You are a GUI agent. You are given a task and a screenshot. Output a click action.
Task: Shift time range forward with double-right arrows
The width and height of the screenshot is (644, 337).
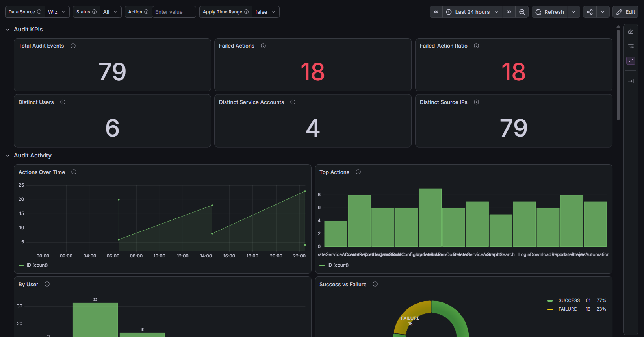click(509, 12)
